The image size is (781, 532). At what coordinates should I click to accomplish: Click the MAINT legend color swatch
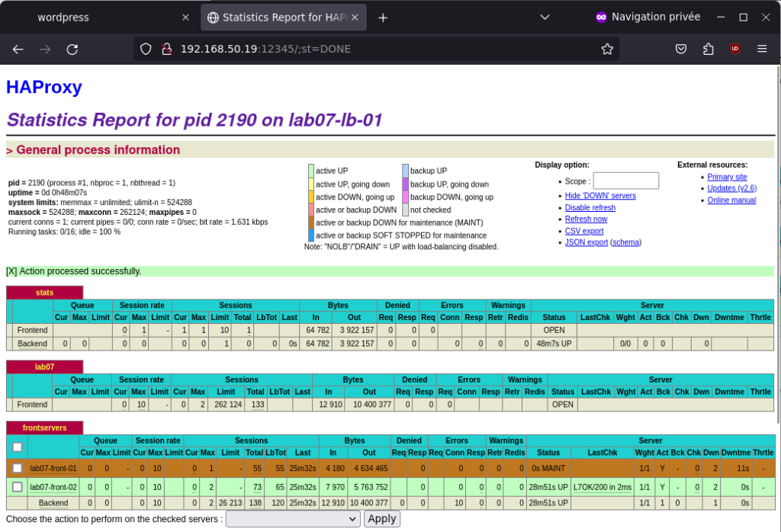tap(311, 223)
